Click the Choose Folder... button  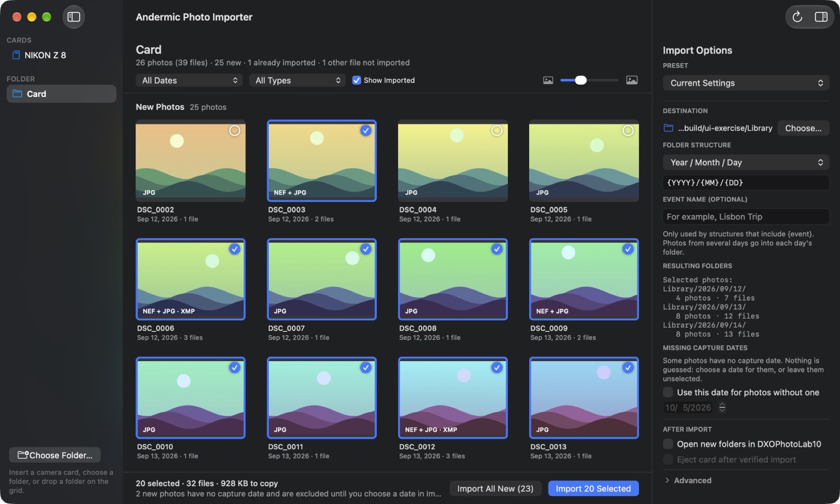[x=55, y=455]
